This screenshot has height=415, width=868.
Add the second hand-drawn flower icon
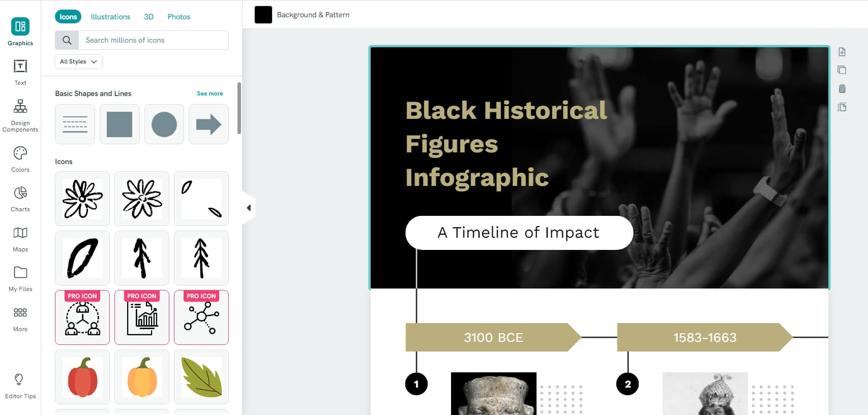pos(142,199)
